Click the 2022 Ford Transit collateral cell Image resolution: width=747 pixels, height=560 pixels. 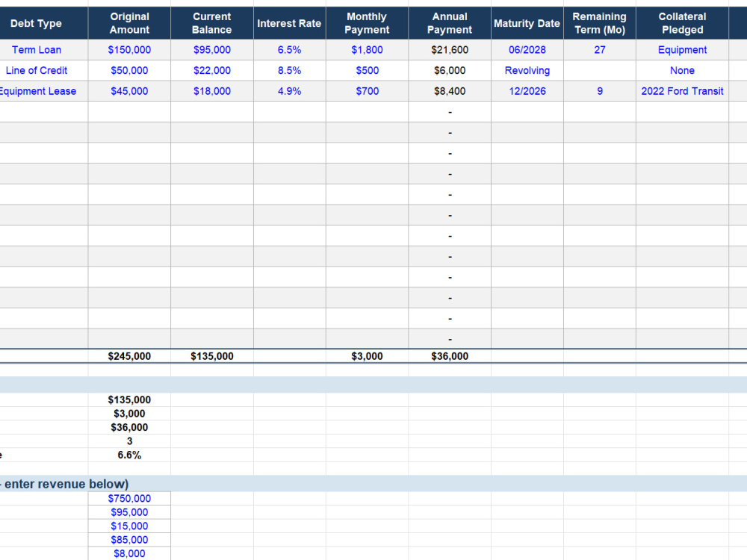682,91
